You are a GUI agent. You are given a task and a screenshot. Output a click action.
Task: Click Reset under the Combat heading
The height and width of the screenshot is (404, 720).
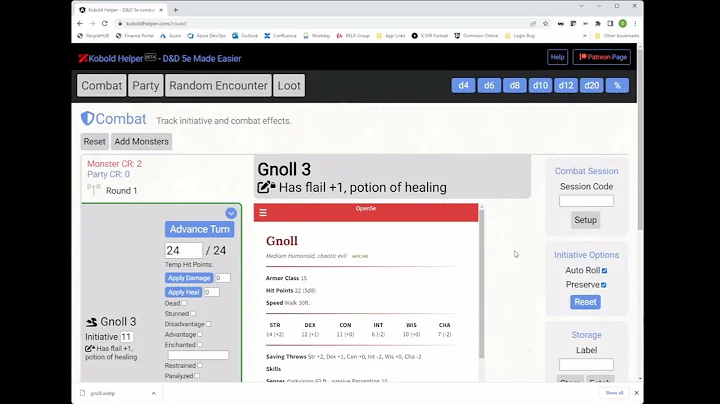[x=94, y=141]
